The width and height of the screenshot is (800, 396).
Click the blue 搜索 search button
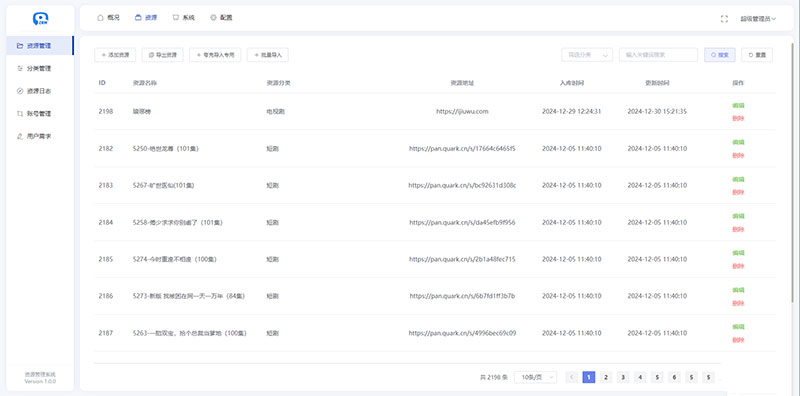pyautogui.click(x=720, y=55)
